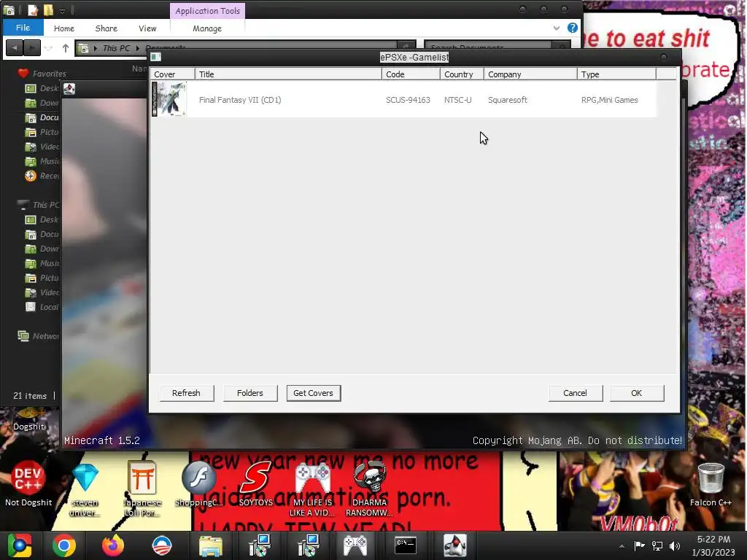Screen dimensions: 747x560
Task: Sort by the Country column header
Action: 462,74
